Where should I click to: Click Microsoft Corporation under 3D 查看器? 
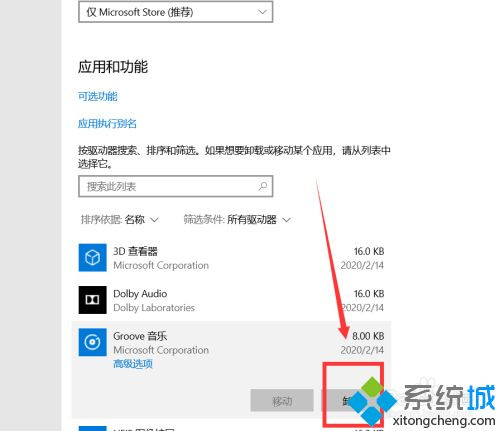pos(161,265)
